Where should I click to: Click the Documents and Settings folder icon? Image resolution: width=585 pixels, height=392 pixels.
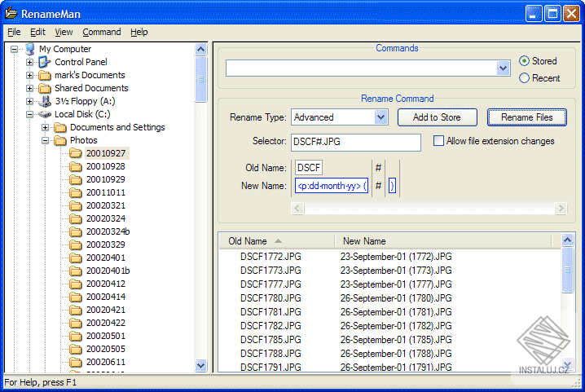(x=60, y=128)
